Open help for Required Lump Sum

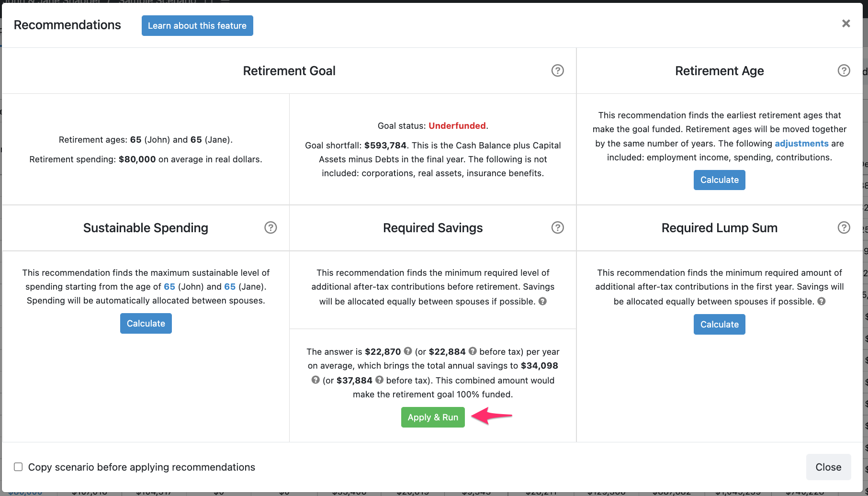(x=844, y=227)
